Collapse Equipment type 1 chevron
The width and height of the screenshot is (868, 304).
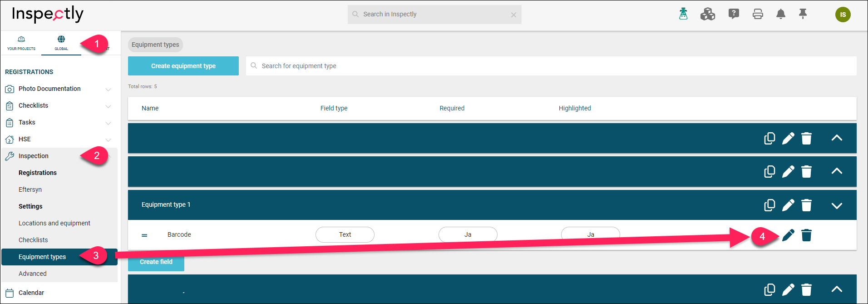pos(837,205)
